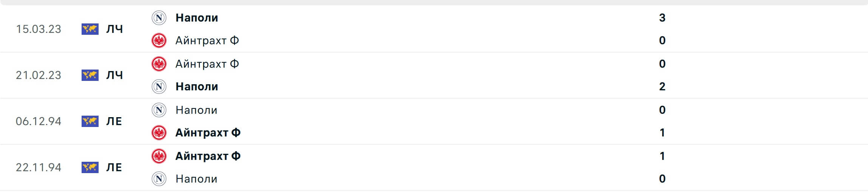Screen dimensions: 868x192
Task: Click Napoli logo in the 06.12.94 match
Action: click(x=159, y=110)
